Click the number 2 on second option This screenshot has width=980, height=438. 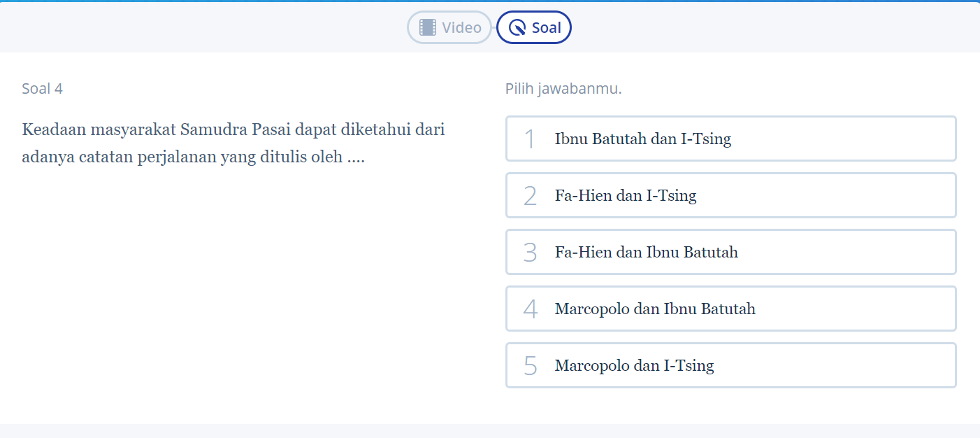click(x=530, y=196)
